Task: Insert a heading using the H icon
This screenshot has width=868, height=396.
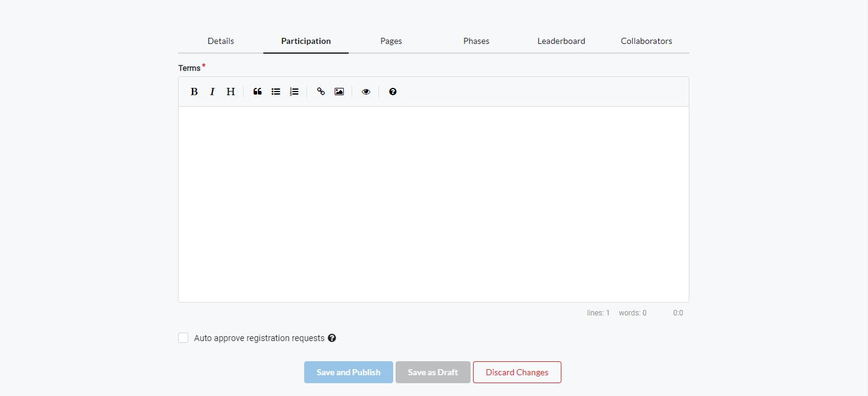Action: (x=230, y=92)
